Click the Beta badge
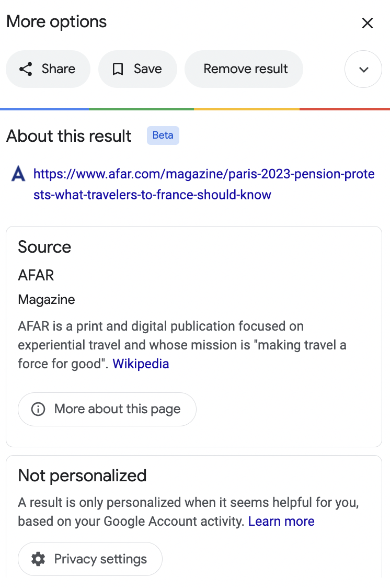Screen dimensions: 390x588 pos(163,135)
